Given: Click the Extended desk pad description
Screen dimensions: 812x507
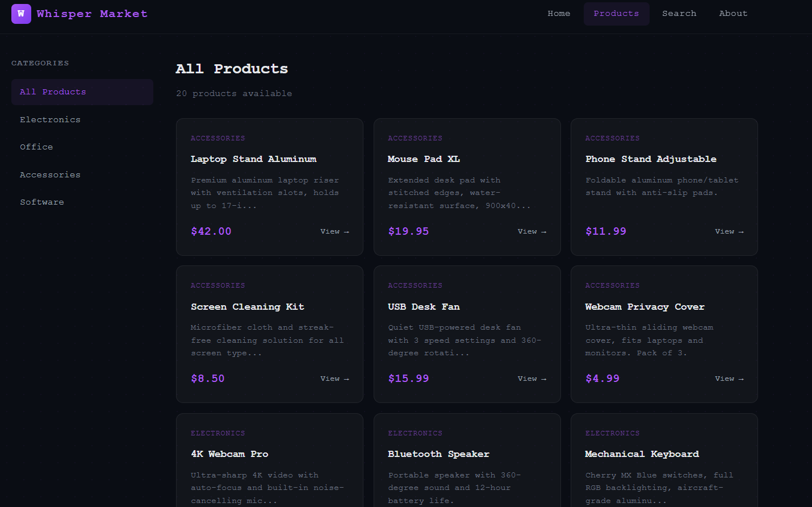Looking at the screenshot, I should 459,193.
